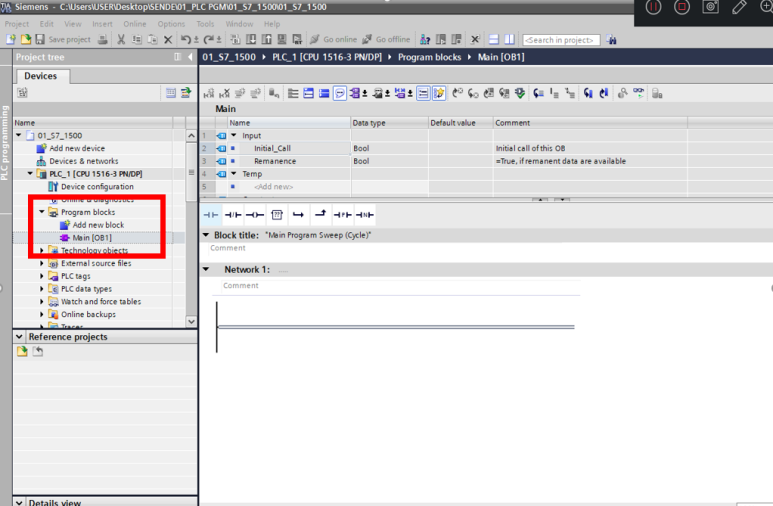
Task: Start search with binoculars icon
Action: coord(611,39)
